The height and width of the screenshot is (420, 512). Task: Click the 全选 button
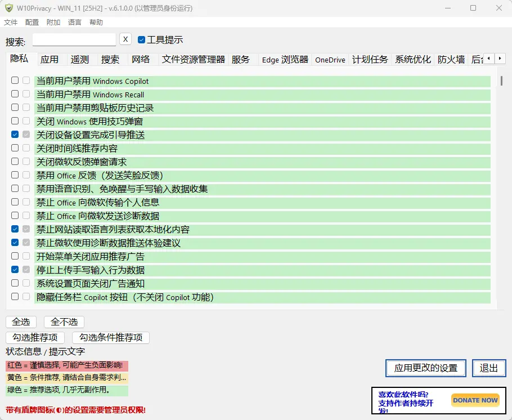(21, 322)
